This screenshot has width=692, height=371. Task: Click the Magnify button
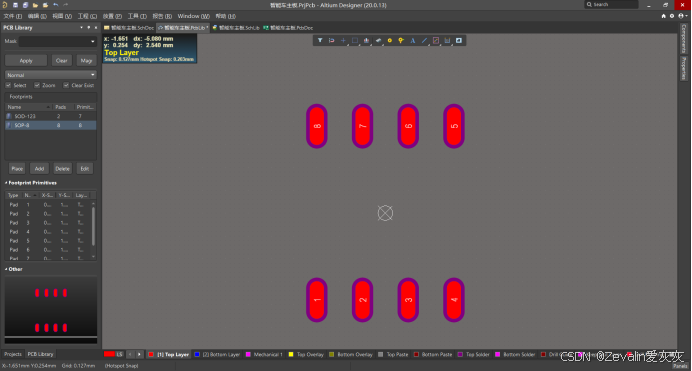click(x=86, y=60)
